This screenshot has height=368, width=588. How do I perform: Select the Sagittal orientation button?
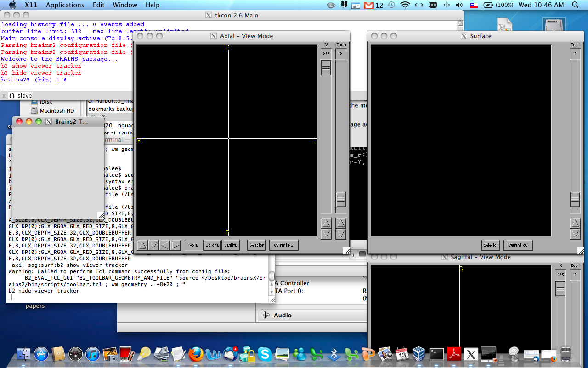click(231, 245)
